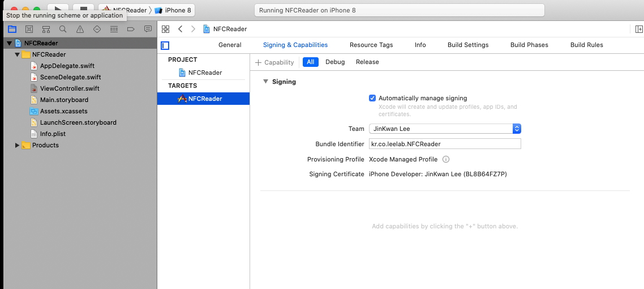Switch to the Breakpoint navigator
The height and width of the screenshot is (289, 644).
(x=131, y=29)
